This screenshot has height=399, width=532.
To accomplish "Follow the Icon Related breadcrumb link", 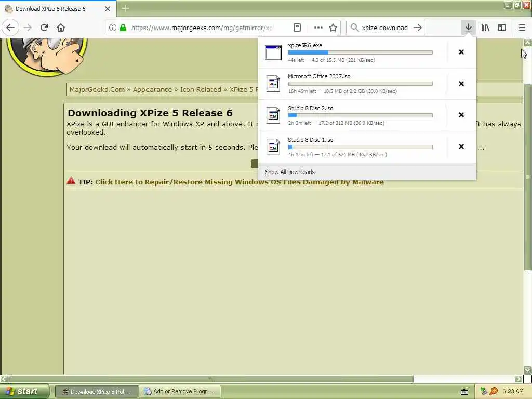I will [201, 89].
